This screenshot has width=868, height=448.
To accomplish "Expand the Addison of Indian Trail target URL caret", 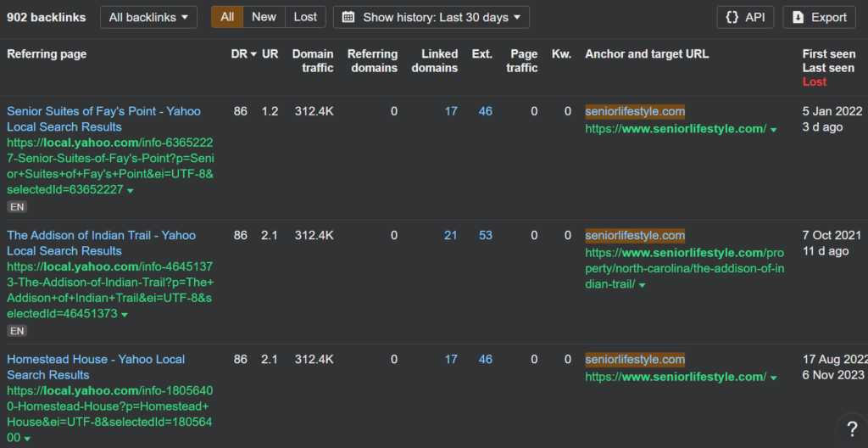I will (643, 284).
